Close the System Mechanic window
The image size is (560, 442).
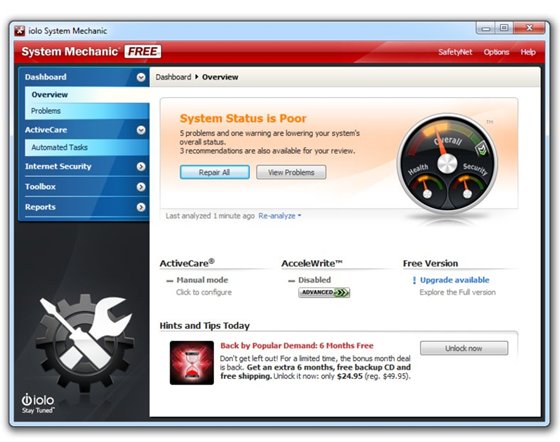tap(529, 28)
